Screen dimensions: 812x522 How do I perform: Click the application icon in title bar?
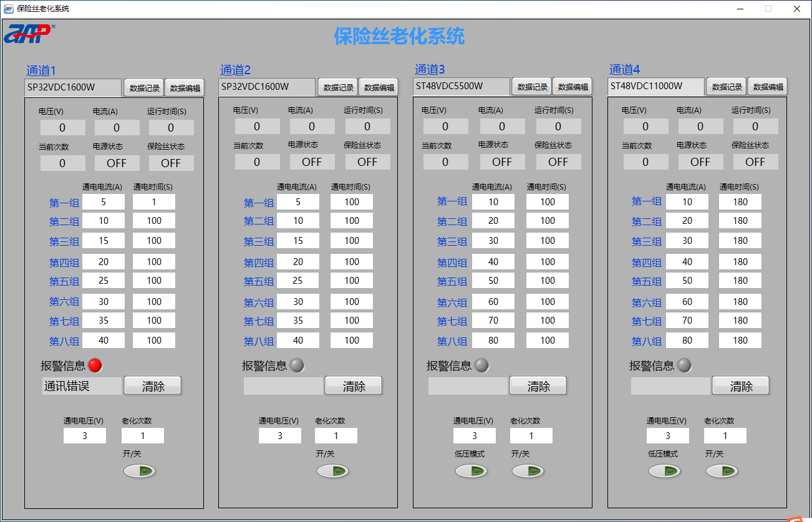(x=9, y=9)
